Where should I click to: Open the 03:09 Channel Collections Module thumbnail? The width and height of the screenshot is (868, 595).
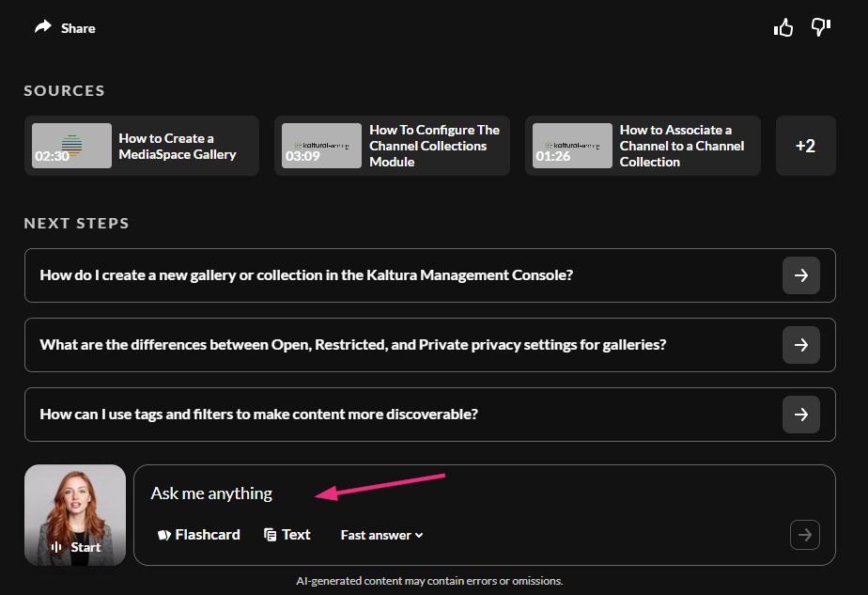click(321, 146)
